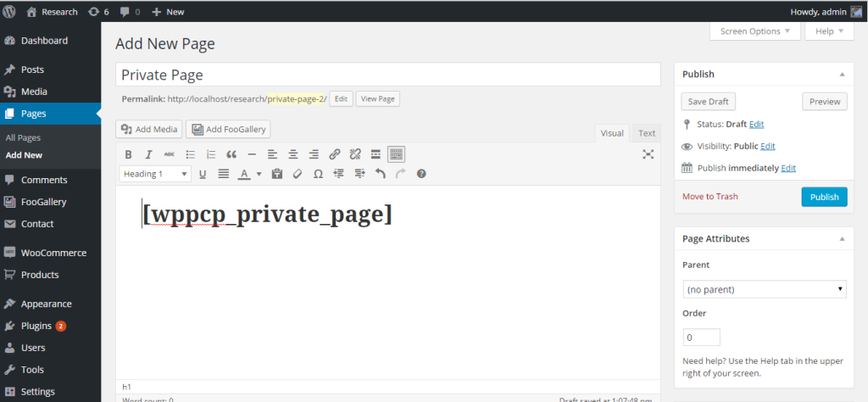
Task: Click the blue Publish button
Action: tap(824, 197)
